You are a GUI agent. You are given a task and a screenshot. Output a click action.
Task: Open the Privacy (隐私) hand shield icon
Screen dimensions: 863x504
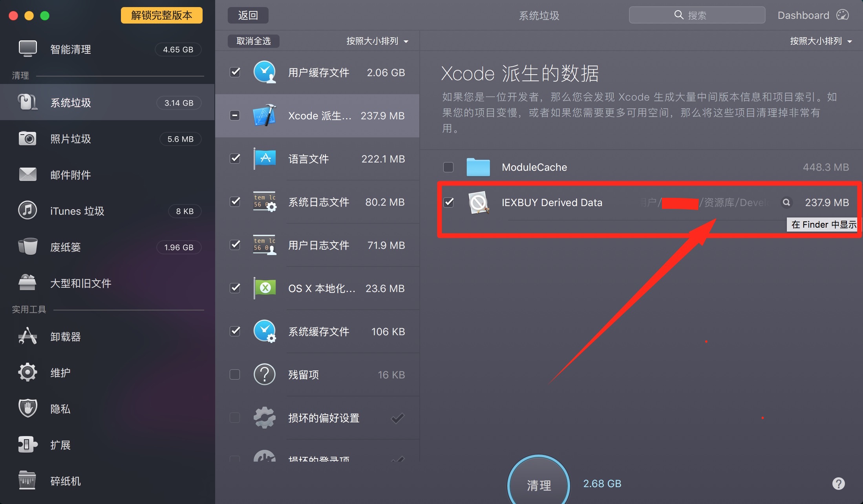point(27,408)
